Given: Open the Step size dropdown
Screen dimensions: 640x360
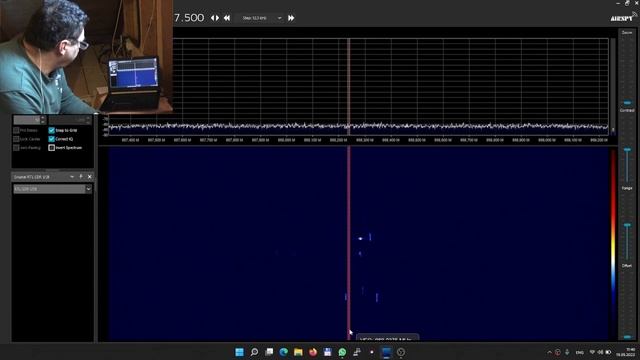Looking at the screenshot, I should point(261,18).
